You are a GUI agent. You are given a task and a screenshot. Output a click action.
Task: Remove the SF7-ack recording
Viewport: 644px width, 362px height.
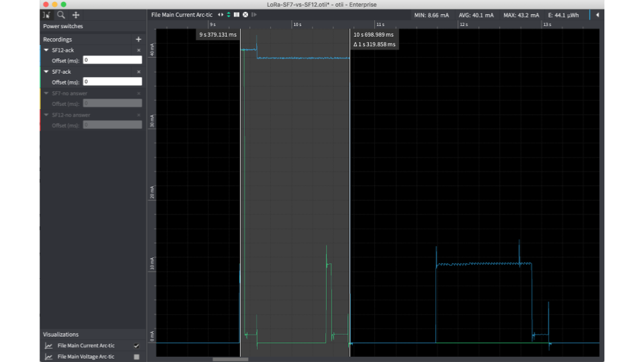coord(139,72)
